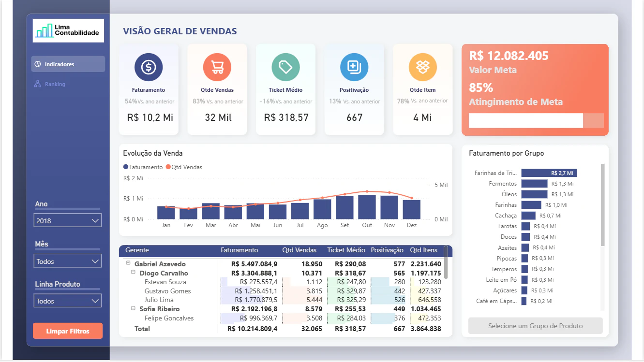
Task: Select the Farinhas de Tri... bar
Action: [549, 173]
